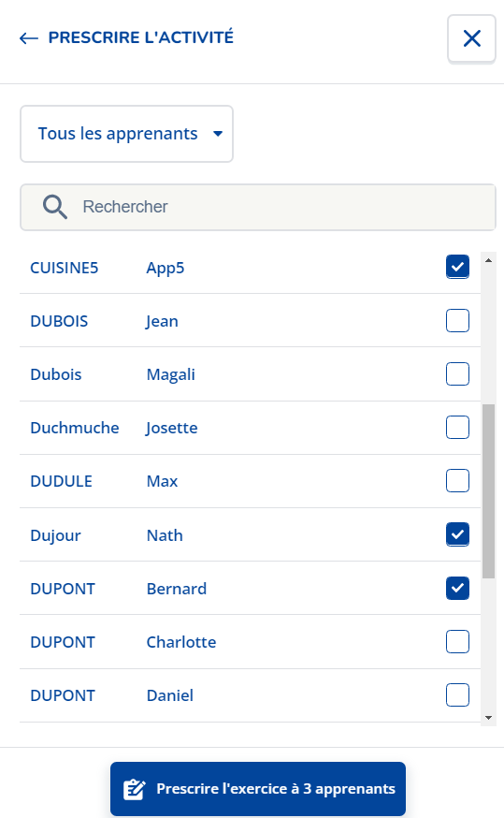This screenshot has width=504, height=818.
Task: Click the Prescrire l'exercice à 3 apprenants button
Action: click(x=258, y=789)
